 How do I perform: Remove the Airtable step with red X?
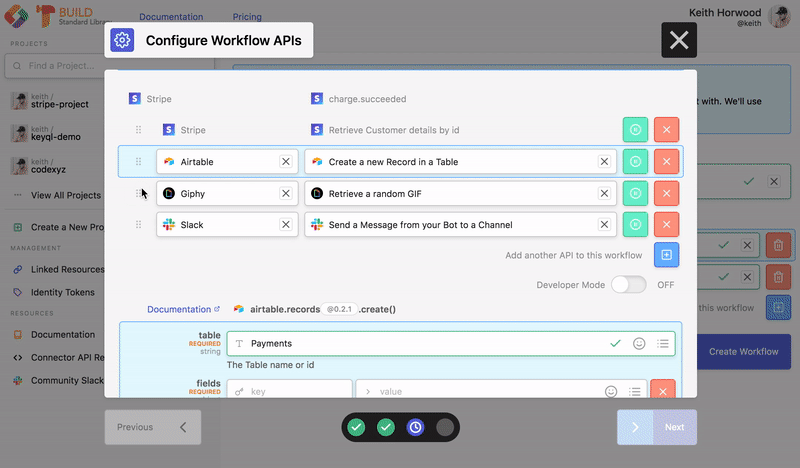click(x=666, y=162)
